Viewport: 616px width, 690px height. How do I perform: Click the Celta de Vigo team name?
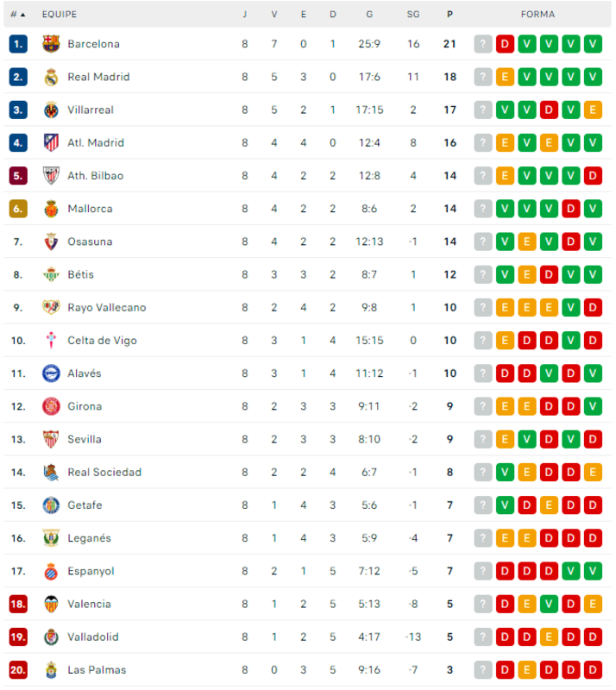[102, 341]
